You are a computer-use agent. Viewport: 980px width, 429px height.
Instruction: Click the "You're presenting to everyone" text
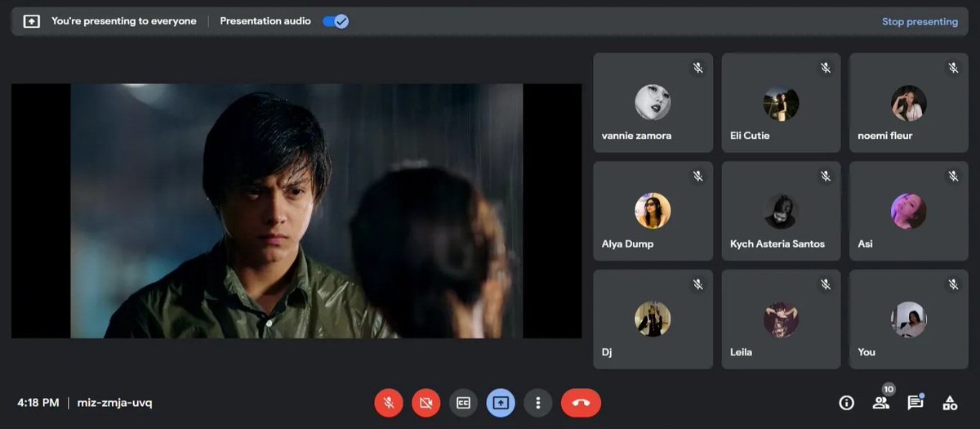point(124,21)
